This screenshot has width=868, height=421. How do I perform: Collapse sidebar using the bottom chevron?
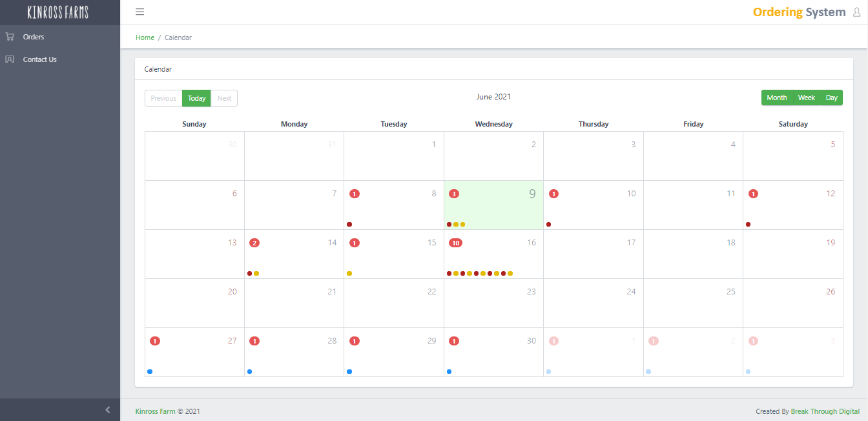coord(108,409)
